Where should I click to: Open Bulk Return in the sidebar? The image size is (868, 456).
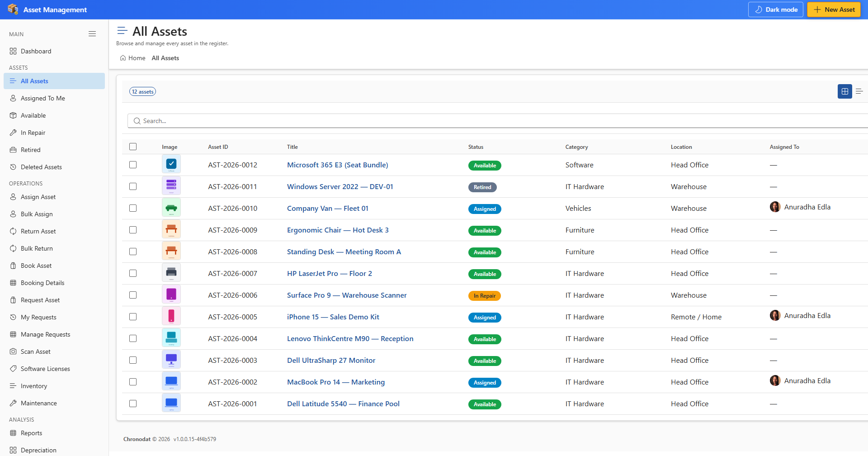(54, 248)
